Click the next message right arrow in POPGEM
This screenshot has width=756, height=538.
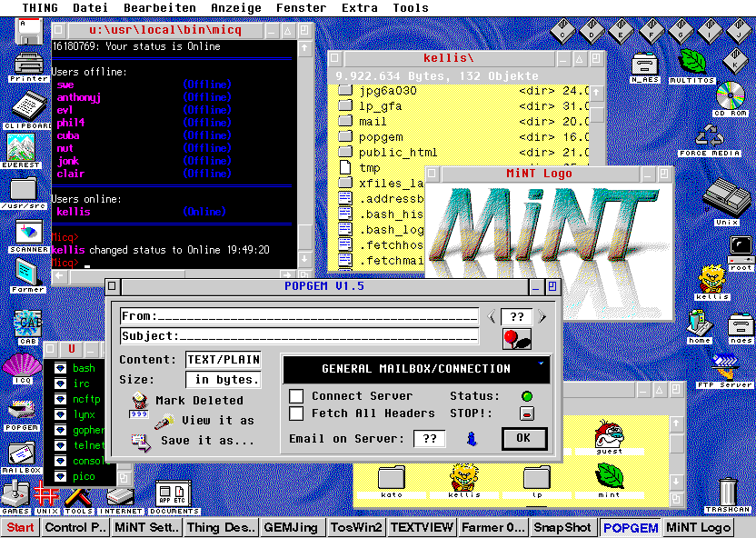point(542,317)
